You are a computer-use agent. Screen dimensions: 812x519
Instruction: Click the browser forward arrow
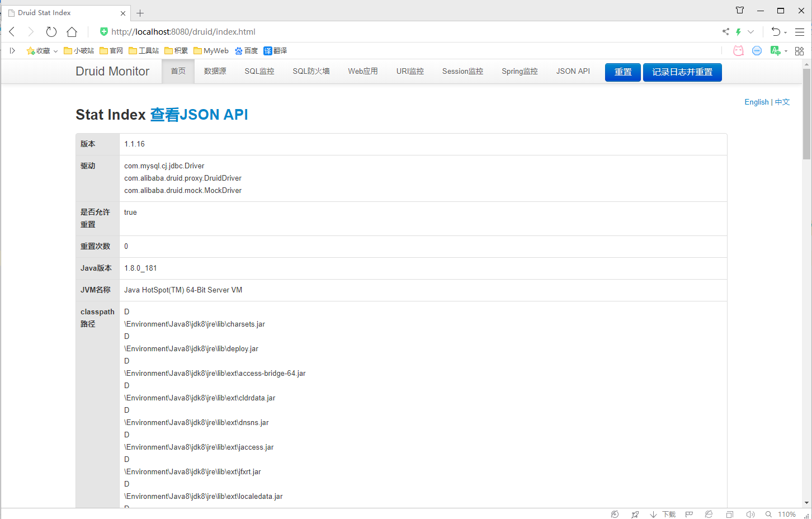click(31, 32)
